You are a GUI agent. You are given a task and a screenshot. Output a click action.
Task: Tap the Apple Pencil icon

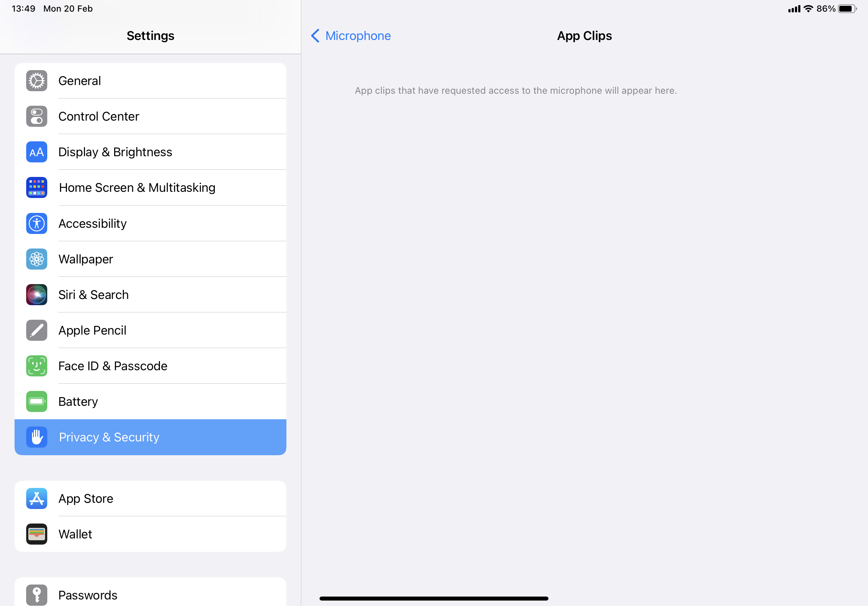37,330
